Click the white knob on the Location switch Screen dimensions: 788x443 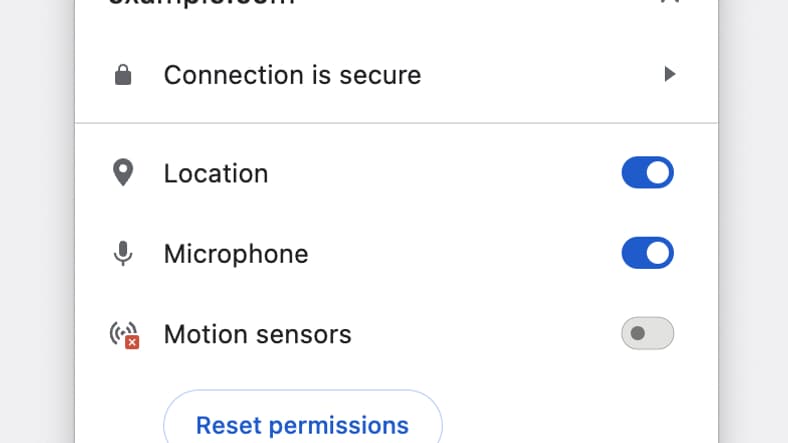coord(658,172)
